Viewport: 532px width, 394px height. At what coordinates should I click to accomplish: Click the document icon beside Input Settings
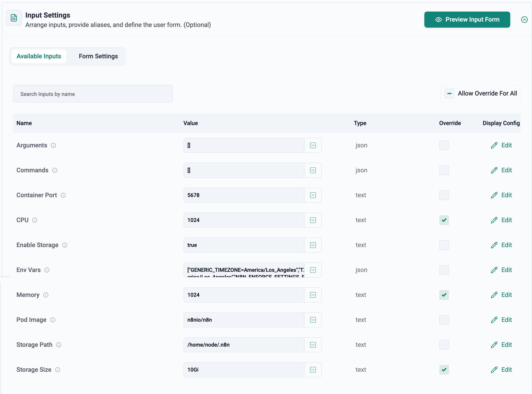pyautogui.click(x=14, y=18)
